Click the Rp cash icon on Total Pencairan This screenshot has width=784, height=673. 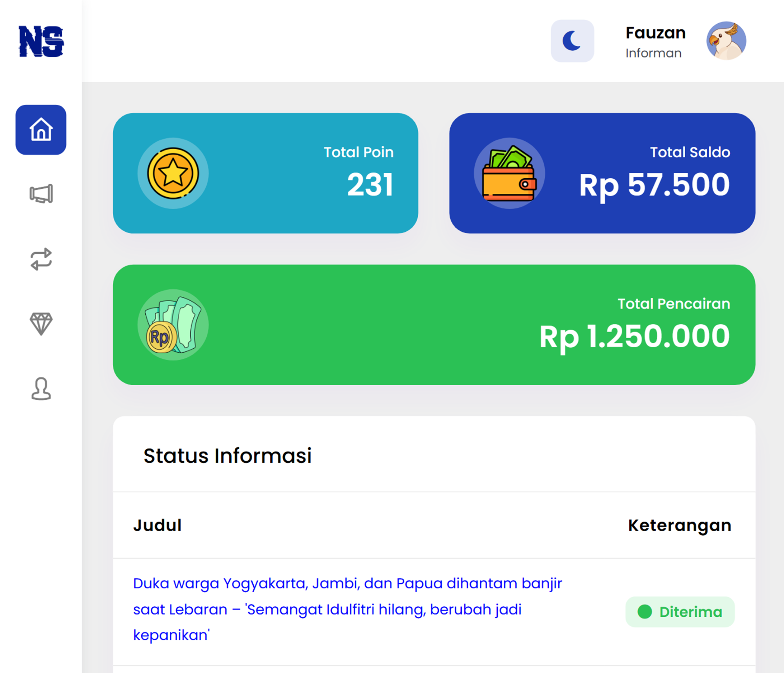tap(173, 325)
